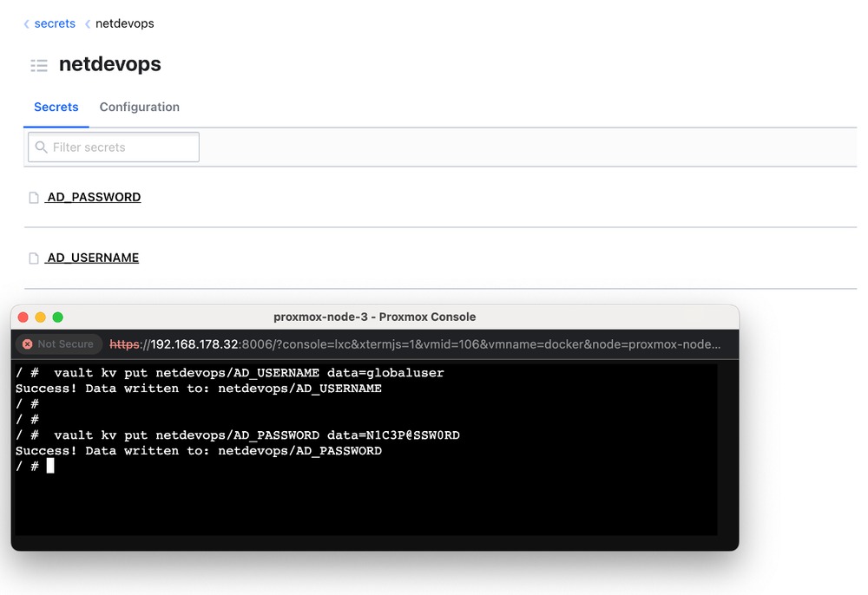Click the chevron before the netdevops breadcrumb
Viewport: 868px width, 595px height.
(87, 23)
